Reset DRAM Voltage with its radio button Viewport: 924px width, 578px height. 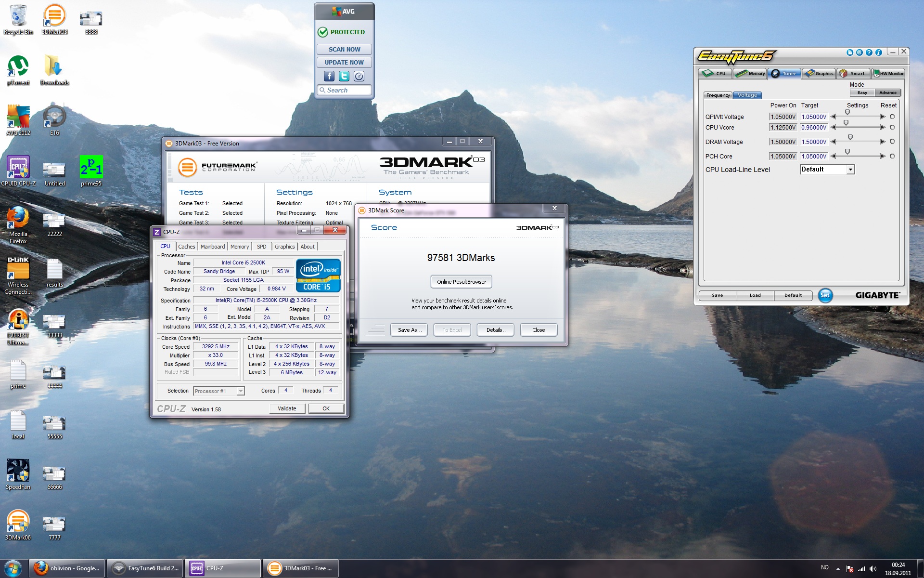pos(892,142)
